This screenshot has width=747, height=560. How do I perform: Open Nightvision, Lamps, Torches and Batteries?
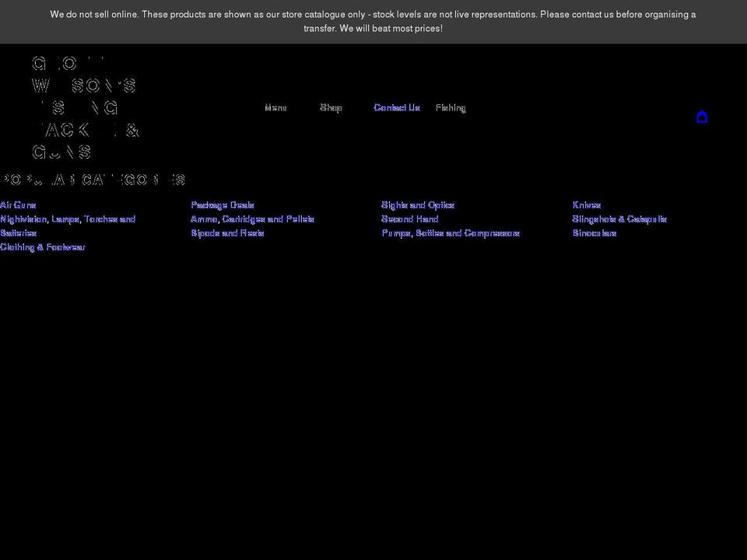click(x=68, y=219)
